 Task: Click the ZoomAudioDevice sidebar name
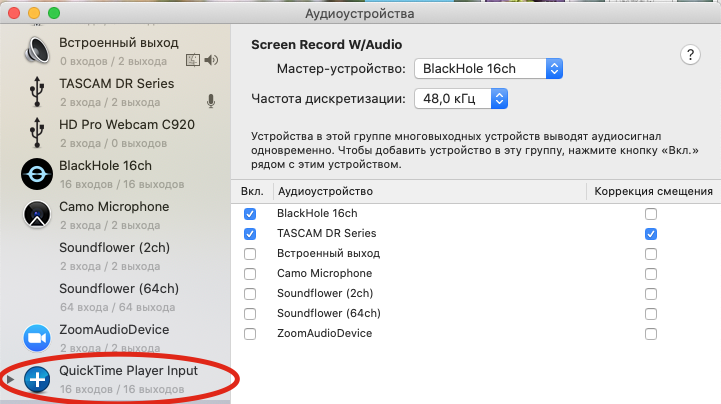(114, 330)
